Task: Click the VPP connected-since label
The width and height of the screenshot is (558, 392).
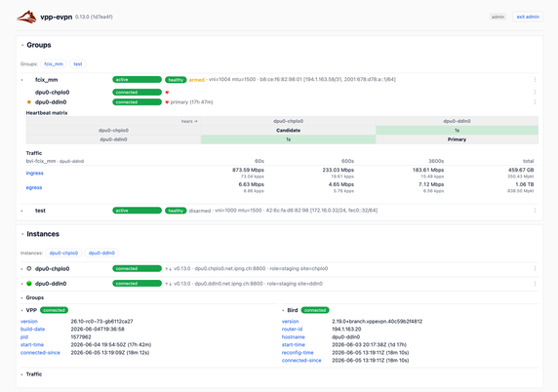Action: 40,353
